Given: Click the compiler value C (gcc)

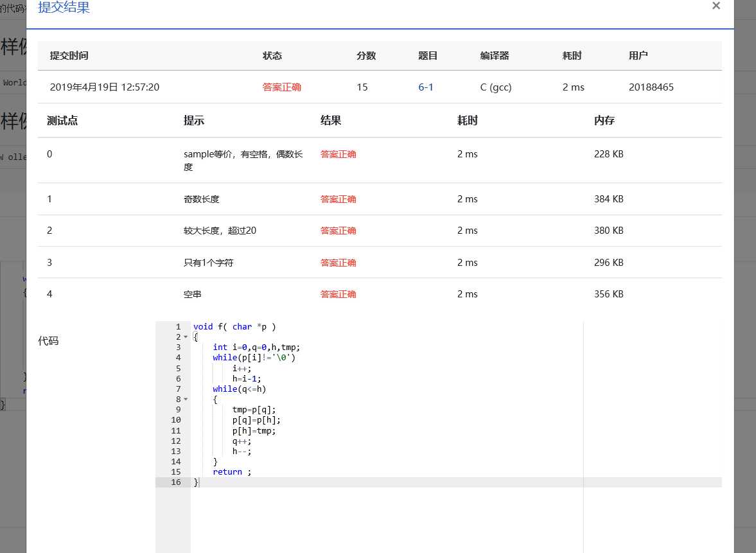Looking at the screenshot, I should (x=496, y=87).
